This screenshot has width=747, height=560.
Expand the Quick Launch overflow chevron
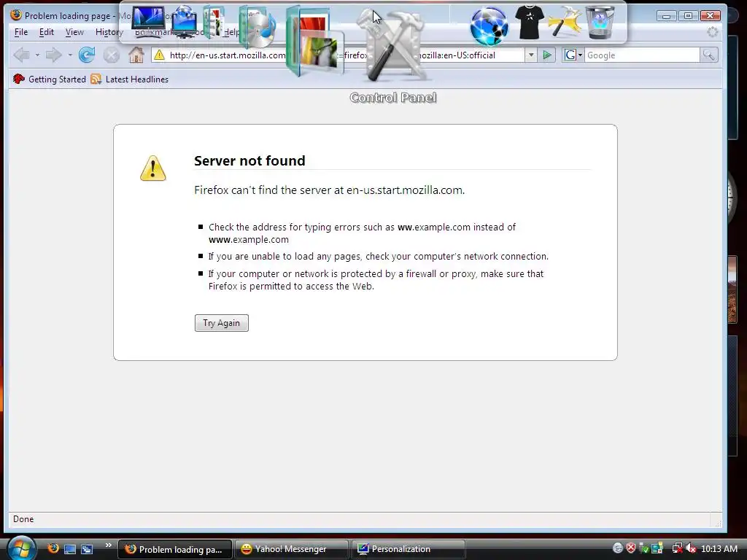(x=108, y=545)
